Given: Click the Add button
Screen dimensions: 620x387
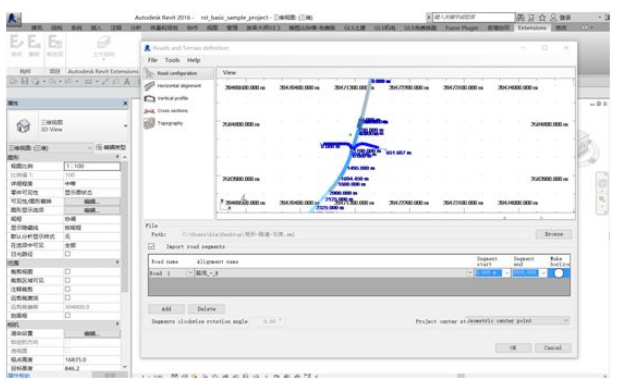Looking at the screenshot, I should point(166,309).
